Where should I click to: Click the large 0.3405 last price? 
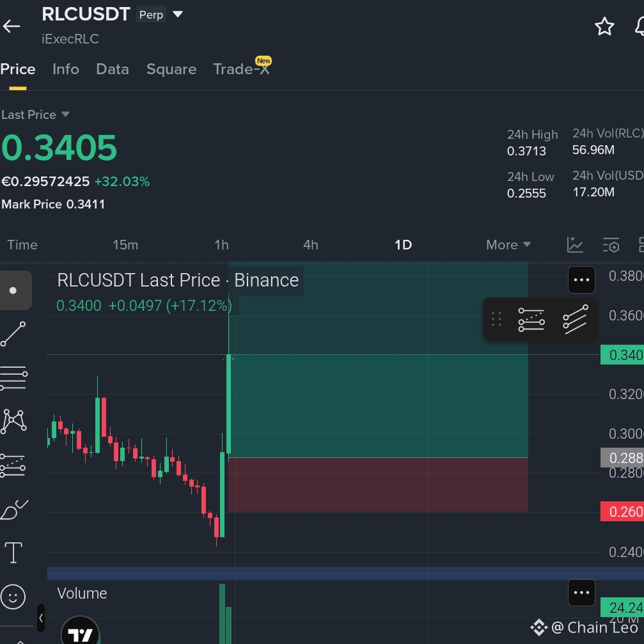59,148
